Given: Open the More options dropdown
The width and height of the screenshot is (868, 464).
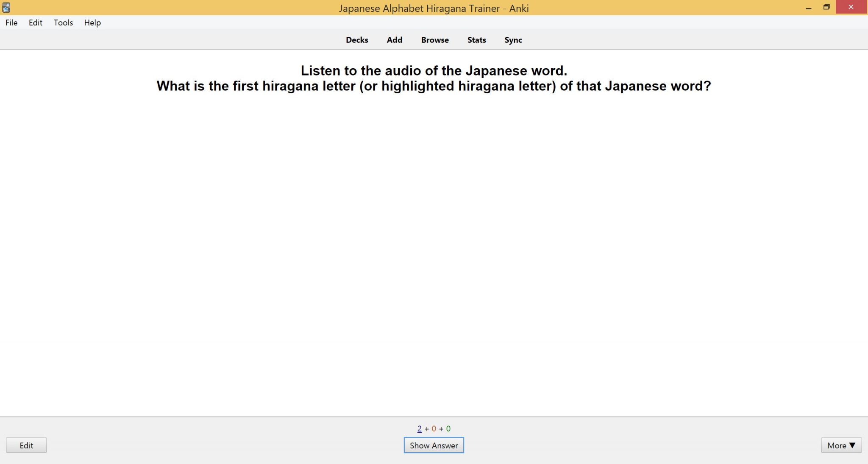Looking at the screenshot, I should pos(841,445).
